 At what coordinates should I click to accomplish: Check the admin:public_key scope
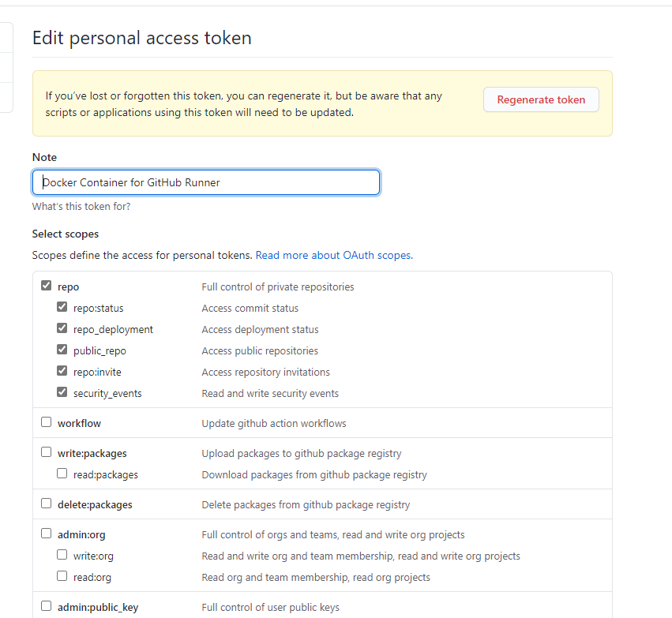47,607
